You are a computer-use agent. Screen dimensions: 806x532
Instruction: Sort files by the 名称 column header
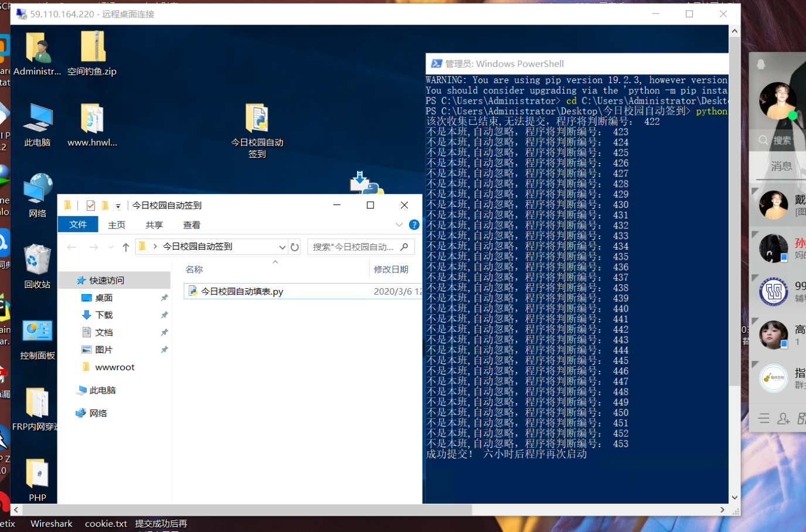coord(194,270)
